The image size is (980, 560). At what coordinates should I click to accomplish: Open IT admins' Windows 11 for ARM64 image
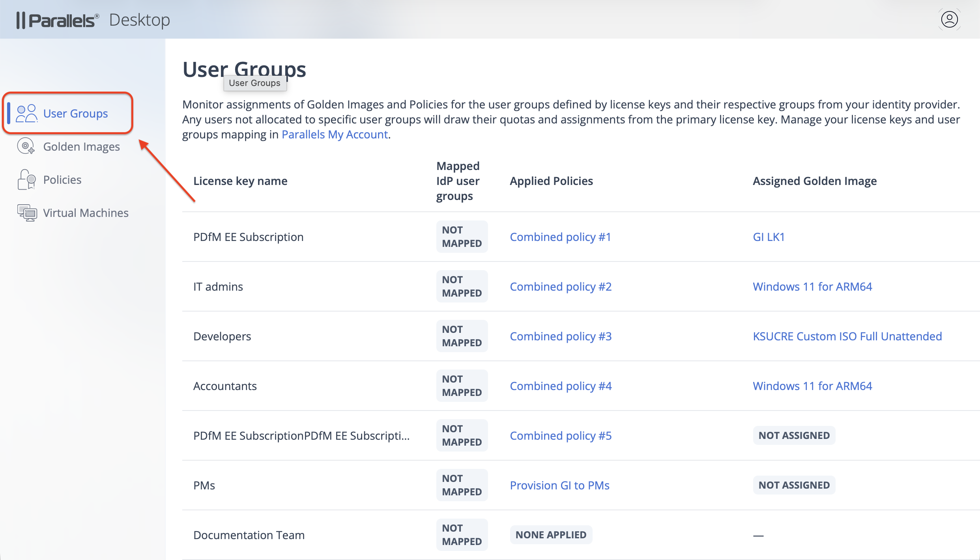[x=812, y=287]
